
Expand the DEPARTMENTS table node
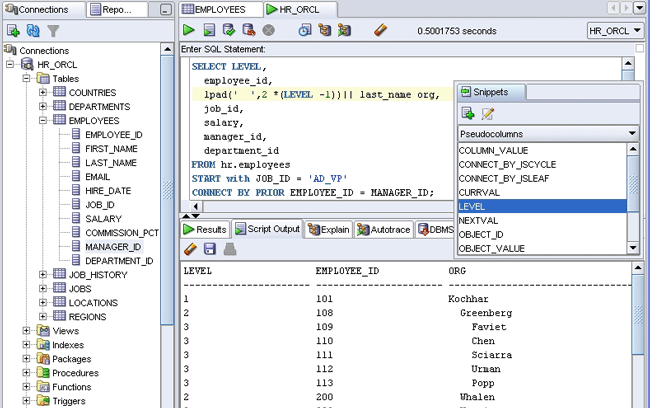pyautogui.click(x=44, y=107)
